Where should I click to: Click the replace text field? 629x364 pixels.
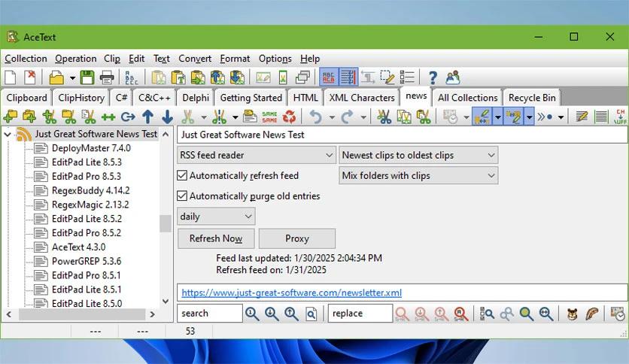[360, 313]
